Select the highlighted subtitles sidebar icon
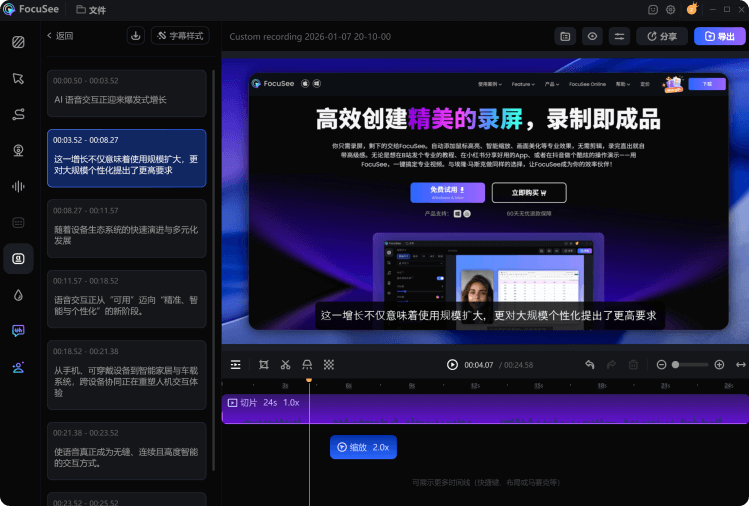 [18, 258]
